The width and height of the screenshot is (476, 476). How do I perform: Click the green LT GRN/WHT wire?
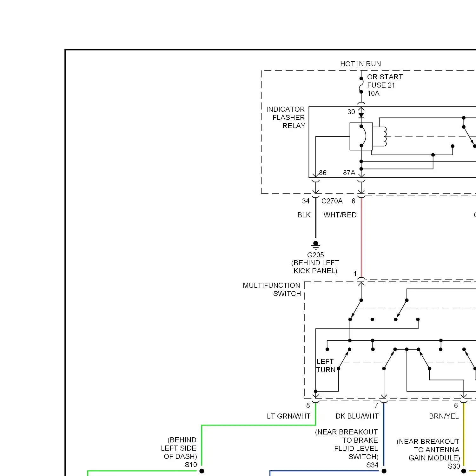(x=258, y=425)
